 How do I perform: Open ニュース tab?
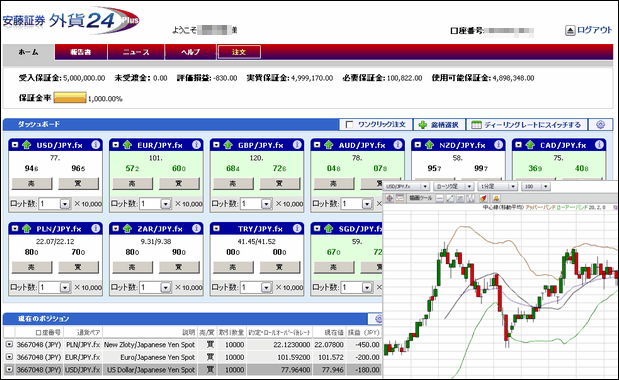click(136, 52)
